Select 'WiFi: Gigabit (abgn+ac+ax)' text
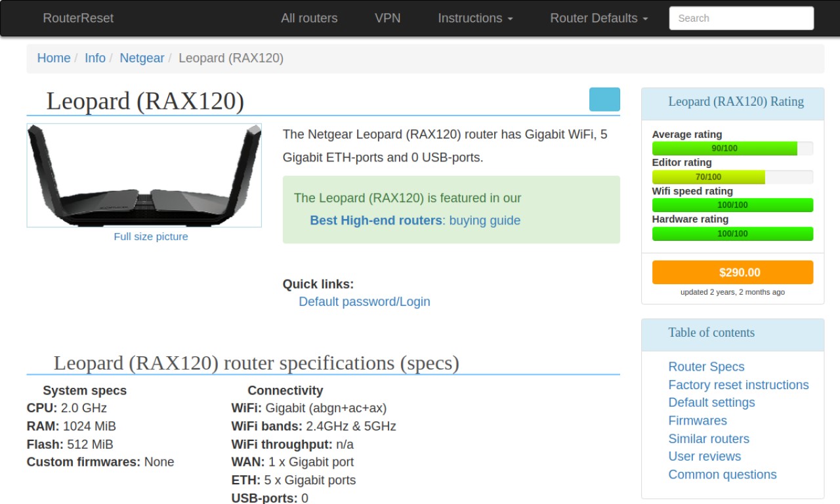 pos(309,408)
